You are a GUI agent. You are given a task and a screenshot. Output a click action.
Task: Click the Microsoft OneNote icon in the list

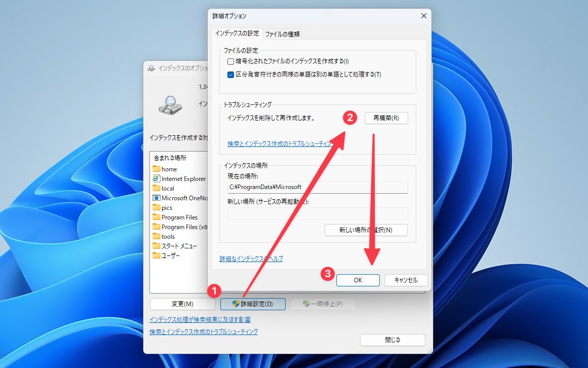coord(156,198)
